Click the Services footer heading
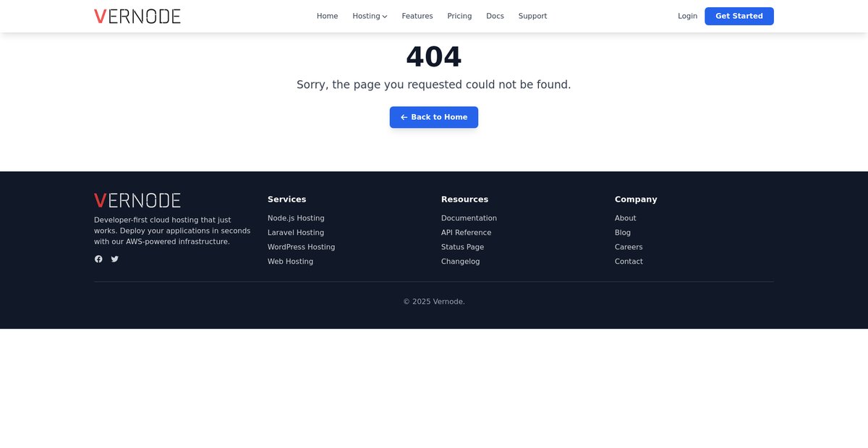This screenshot has width=868, height=448. click(x=286, y=199)
